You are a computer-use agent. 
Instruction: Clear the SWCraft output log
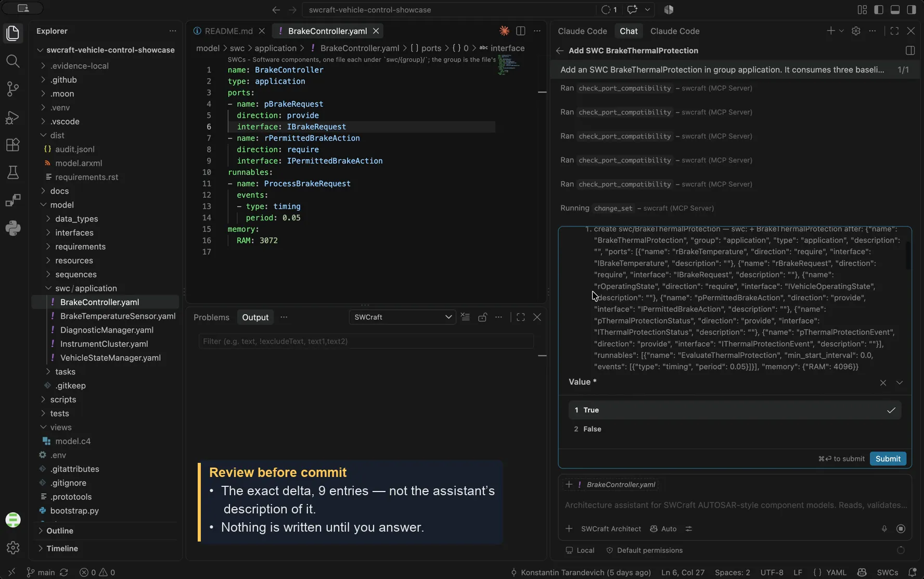[x=465, y=317]
